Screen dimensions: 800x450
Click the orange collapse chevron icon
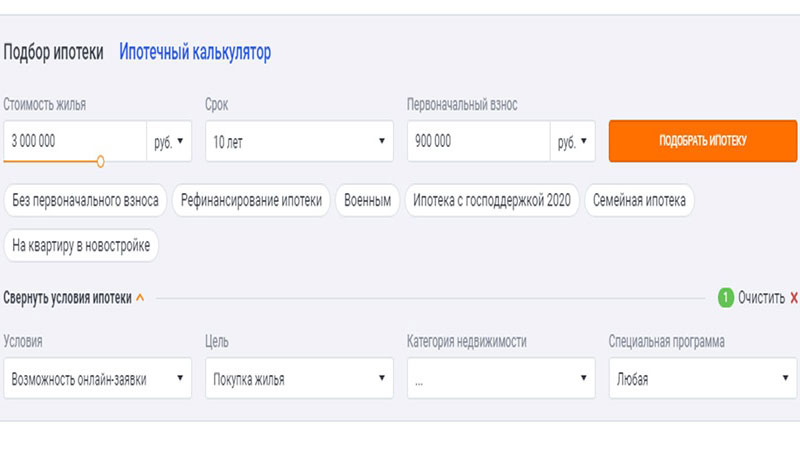[140, 298]
